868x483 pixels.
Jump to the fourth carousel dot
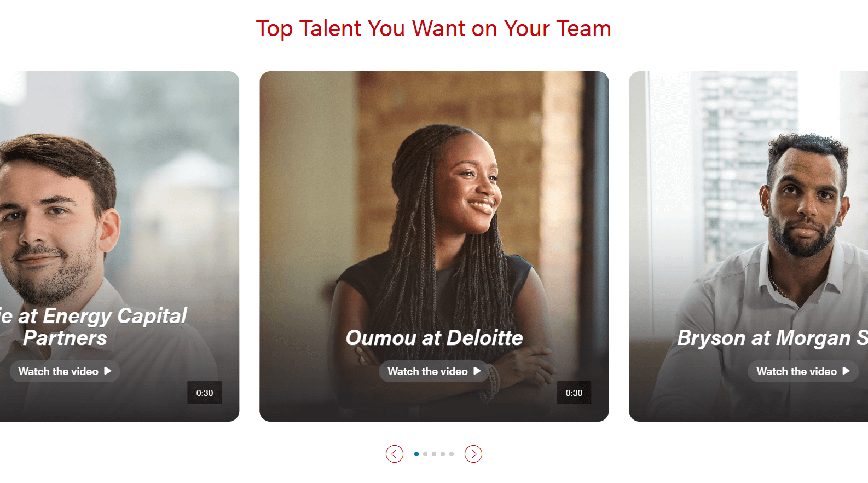[443, 454]
